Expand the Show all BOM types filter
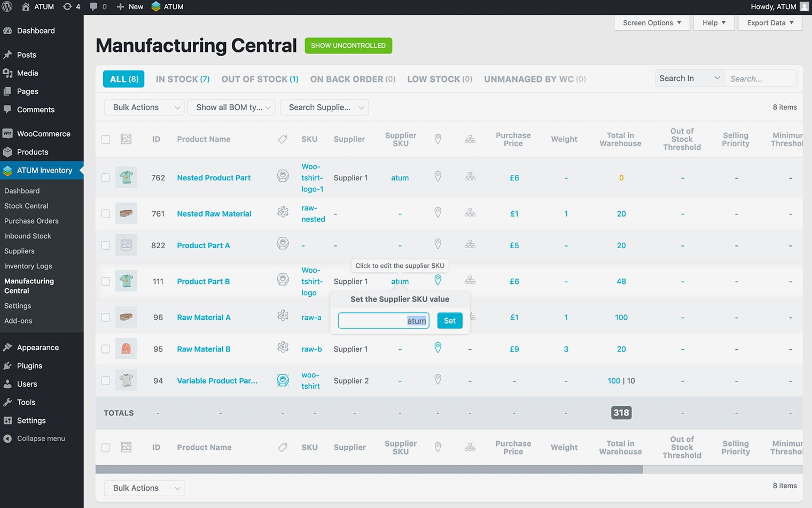Image resolution: width=812 pixels, height=508 pixels. click(233, 107)
